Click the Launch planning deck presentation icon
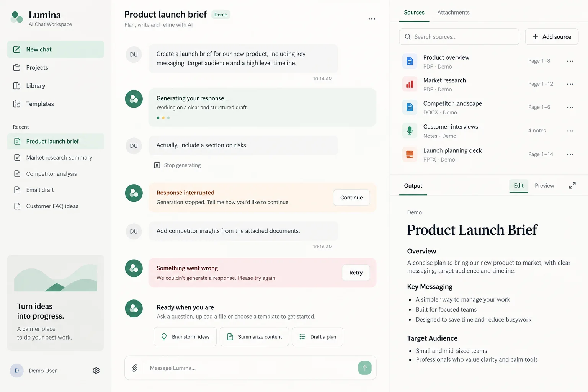This screenshot has height=392, width=588. click(x=410, y=154)
